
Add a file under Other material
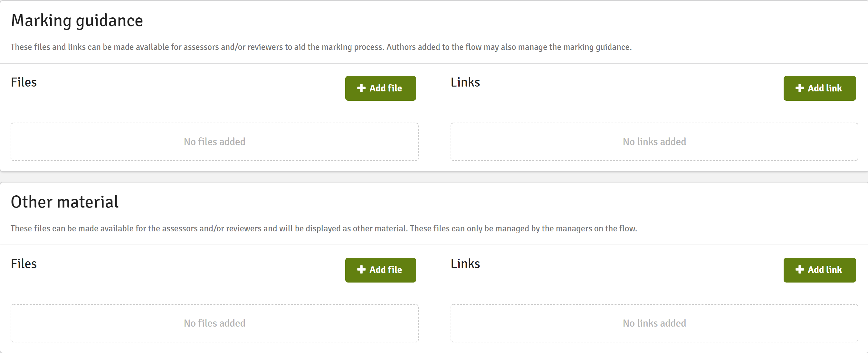pyautogui.click(x=380, y=270)
